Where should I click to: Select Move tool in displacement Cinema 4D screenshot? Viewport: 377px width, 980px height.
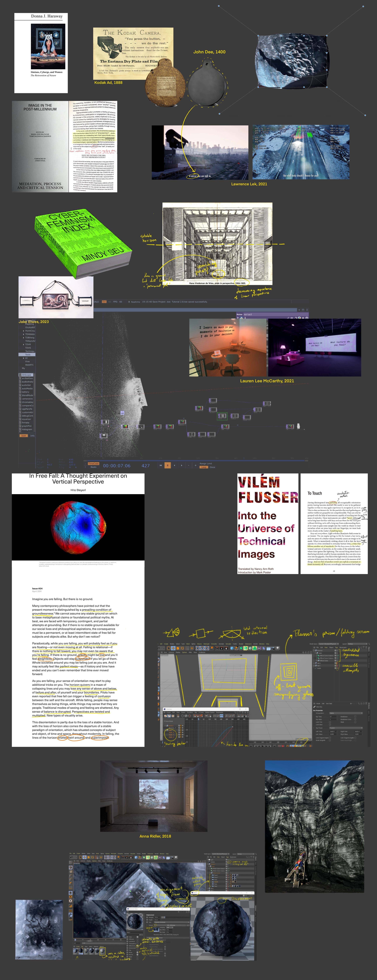pyautogui.click(x=84, y=858)
